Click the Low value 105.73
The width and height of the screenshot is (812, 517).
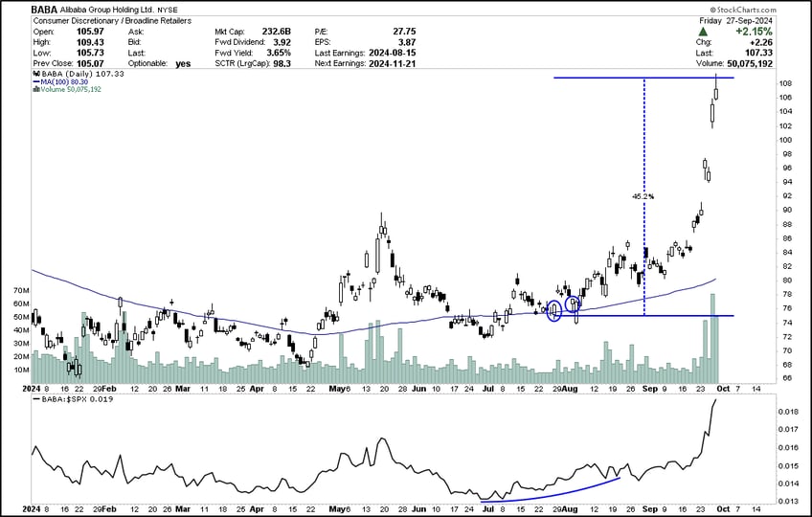click(x=90, y=53)
